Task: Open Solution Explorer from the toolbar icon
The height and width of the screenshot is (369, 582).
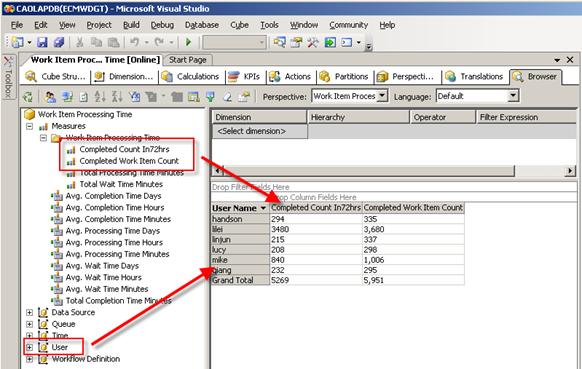Action: pyautogui.click(x=279, y=42)
